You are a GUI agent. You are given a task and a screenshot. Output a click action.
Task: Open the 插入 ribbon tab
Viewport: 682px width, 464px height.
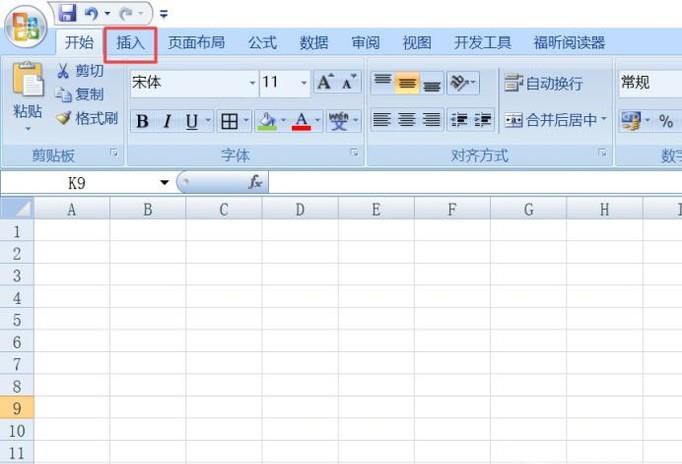130,43
